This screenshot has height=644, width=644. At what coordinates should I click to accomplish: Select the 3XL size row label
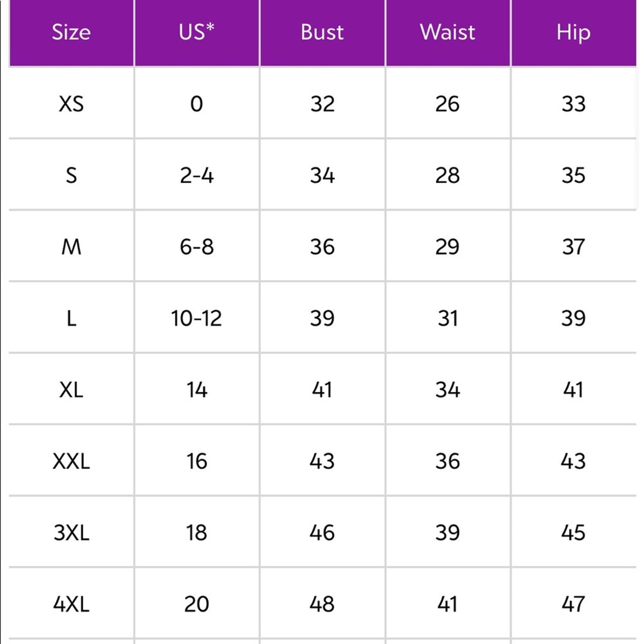tap(71, 532)
